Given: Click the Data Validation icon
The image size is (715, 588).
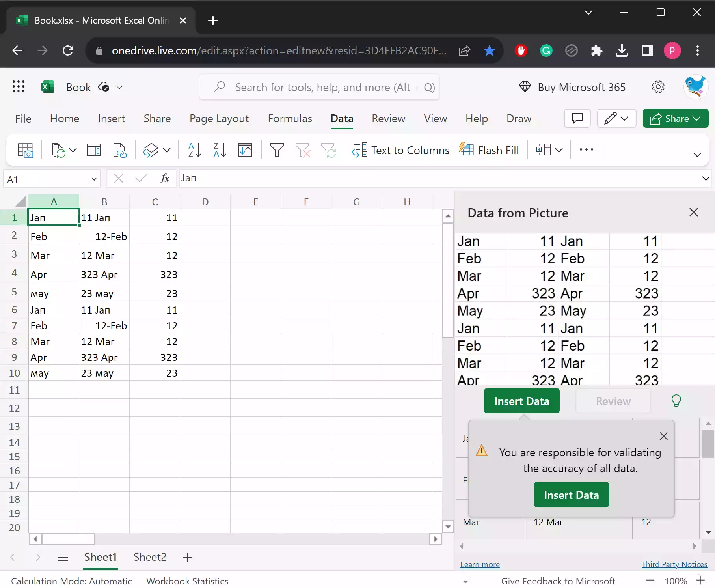Looking at the screenshot, I should (x=544, y=150).
